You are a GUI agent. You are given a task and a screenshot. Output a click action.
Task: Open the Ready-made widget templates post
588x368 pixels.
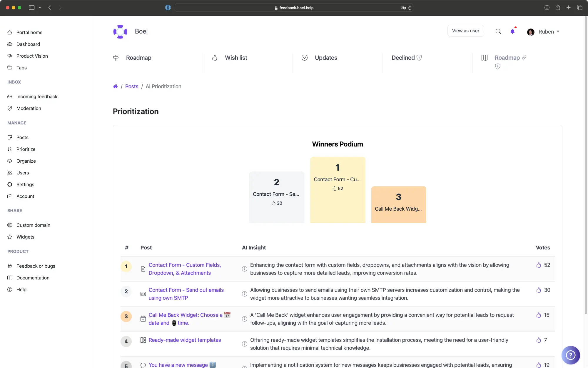click(x=185, y=340)
